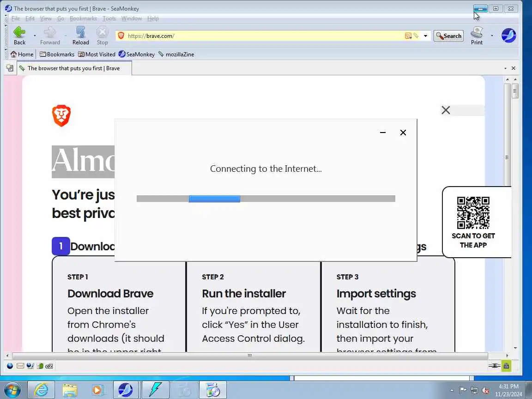Click the Print toolbar icon
The image size is (532, 399).
click(477, 32)
